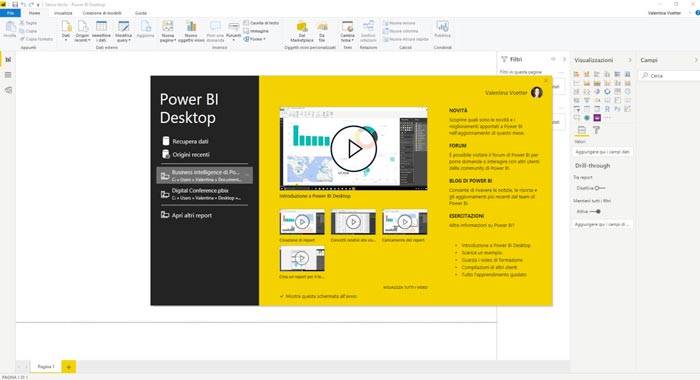Play the Caricamento dei report video thumbnail

[x=405, y=221]
